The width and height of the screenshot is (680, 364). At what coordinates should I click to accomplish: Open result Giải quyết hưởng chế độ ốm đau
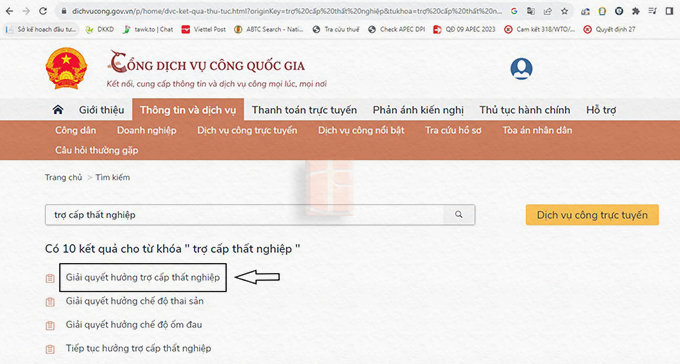(134, 324)
